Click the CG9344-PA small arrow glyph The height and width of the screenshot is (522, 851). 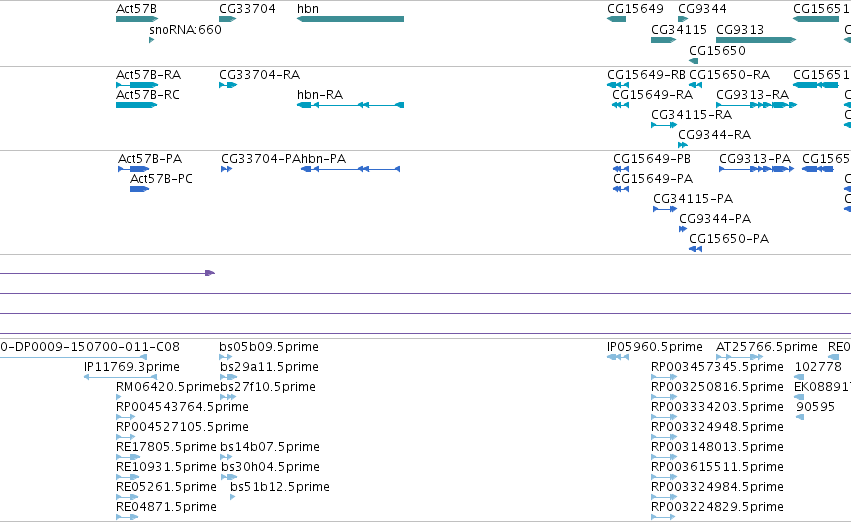pos(683,229)
